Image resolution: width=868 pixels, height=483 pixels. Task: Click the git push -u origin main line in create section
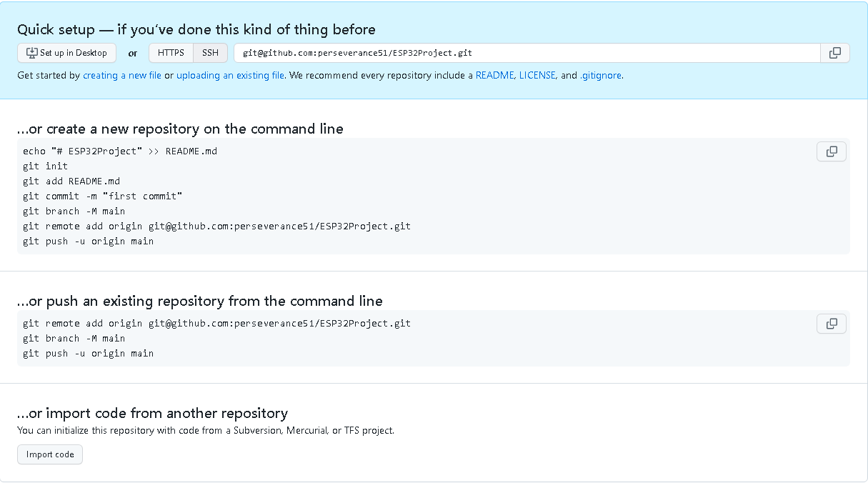point(88,241)
